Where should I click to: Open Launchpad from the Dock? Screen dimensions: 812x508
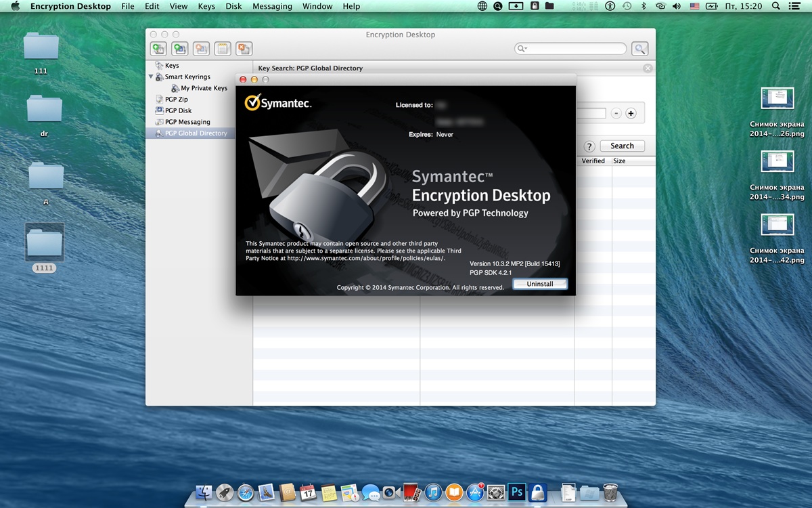225,492
